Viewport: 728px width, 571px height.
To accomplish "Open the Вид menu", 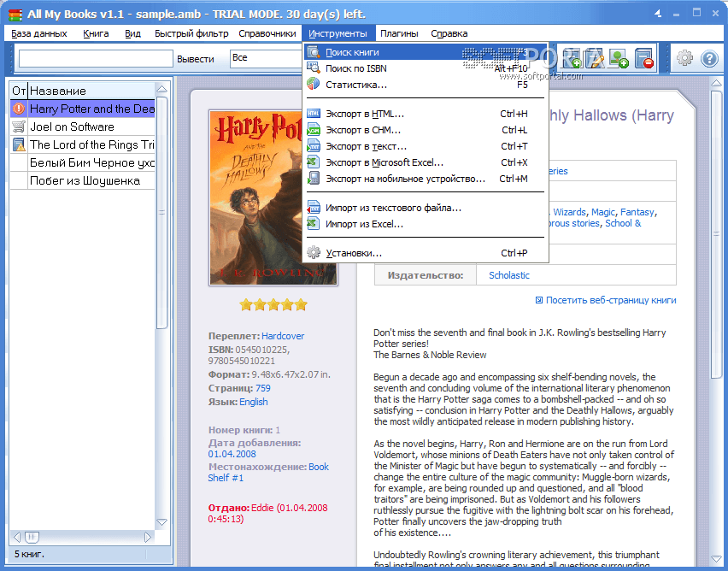I will click(x=132, y=33).
